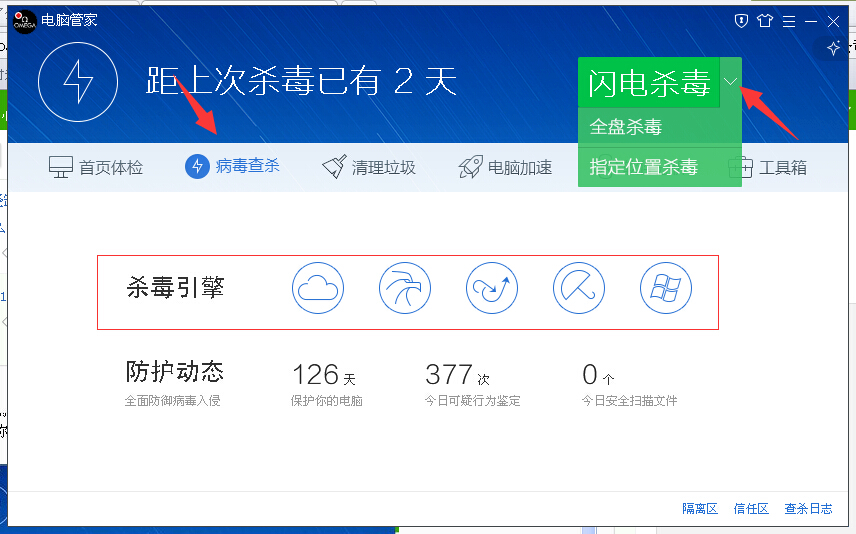Open the skin (shirt) icon
Image resolution: width=856 pixels, height=534 pixels.
click(765, 21)
